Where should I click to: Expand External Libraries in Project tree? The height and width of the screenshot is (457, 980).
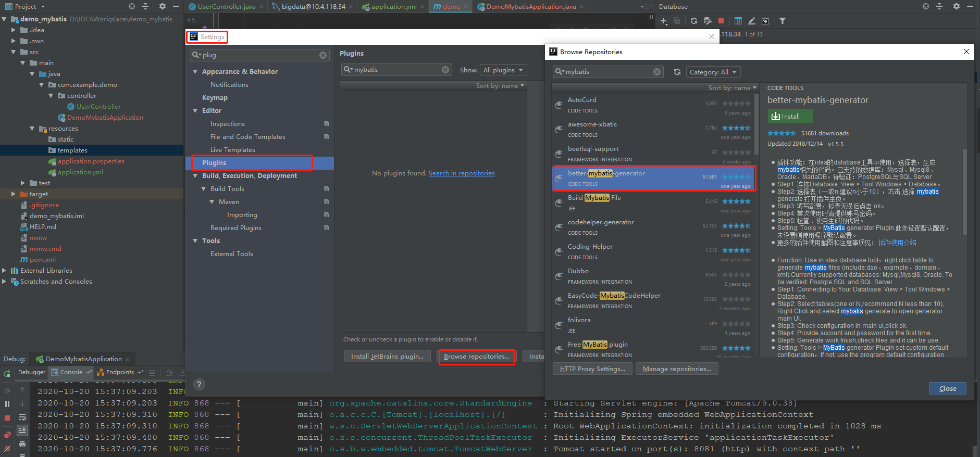click(x=4, y=271)
